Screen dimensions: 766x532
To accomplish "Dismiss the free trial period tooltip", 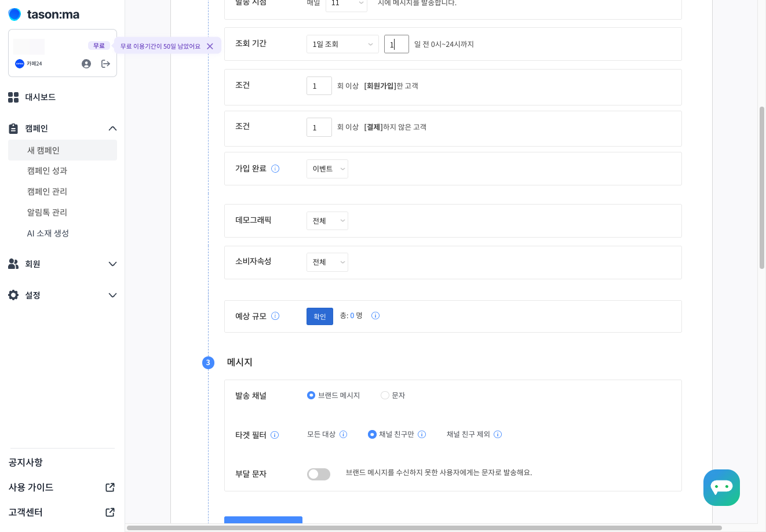I will [210, 46].
